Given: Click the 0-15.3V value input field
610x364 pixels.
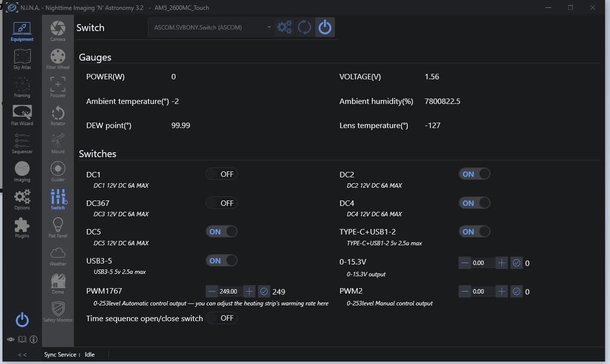Looking at the screenshot, I should [x=483, y=263].
